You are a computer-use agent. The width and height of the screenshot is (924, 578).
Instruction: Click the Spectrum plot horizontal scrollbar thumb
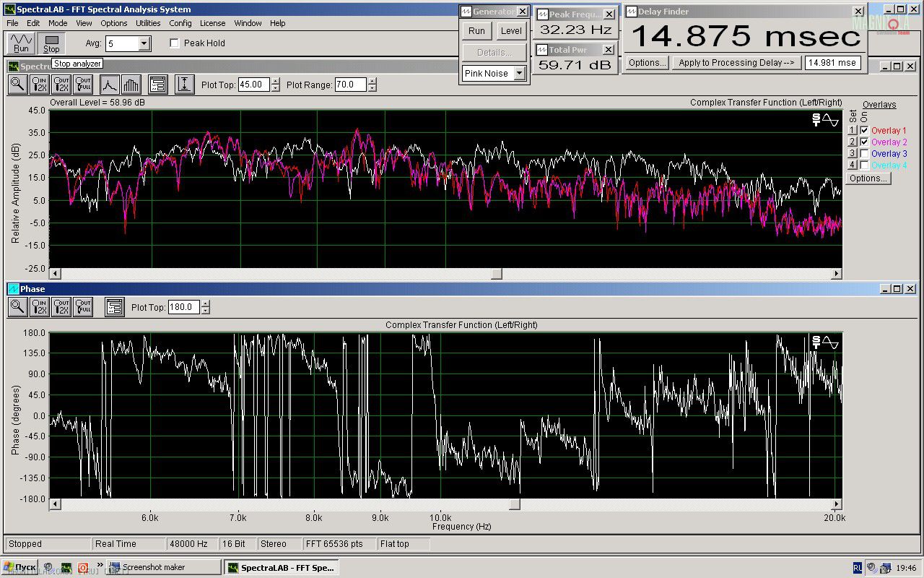pos(496,274)
